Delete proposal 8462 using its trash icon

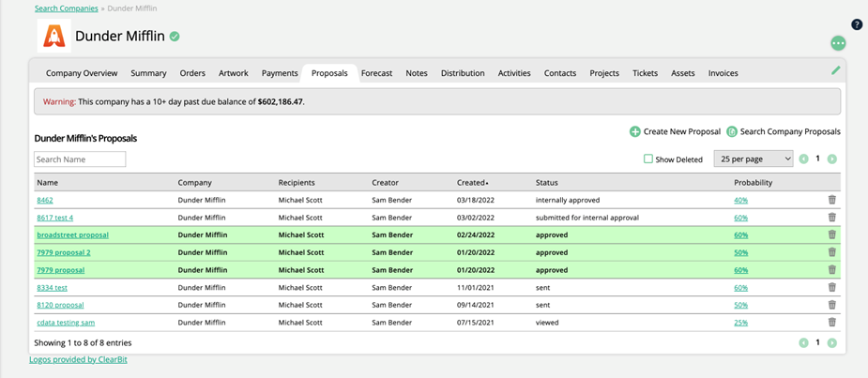pyautogui.click(x=831, y=200)
